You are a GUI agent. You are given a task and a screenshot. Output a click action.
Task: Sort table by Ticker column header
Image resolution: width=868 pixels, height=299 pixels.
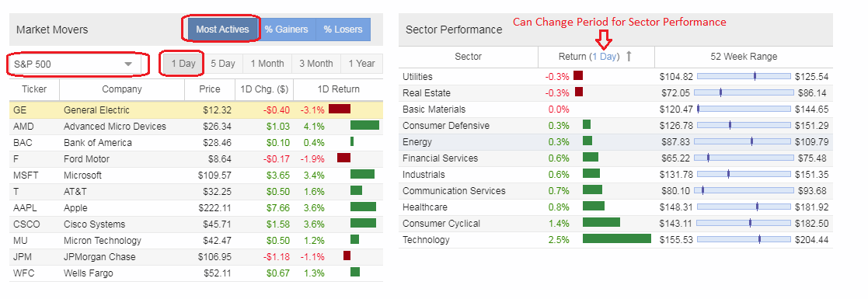click(34, 89)
